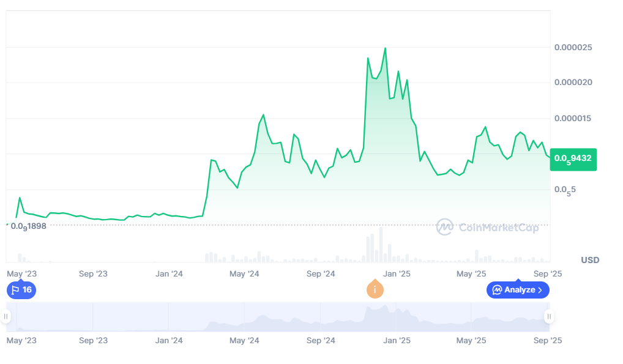Click the 0.000025 y-axis price label
Viewport: 623px width, 364px height.
(x=573, y=47)
